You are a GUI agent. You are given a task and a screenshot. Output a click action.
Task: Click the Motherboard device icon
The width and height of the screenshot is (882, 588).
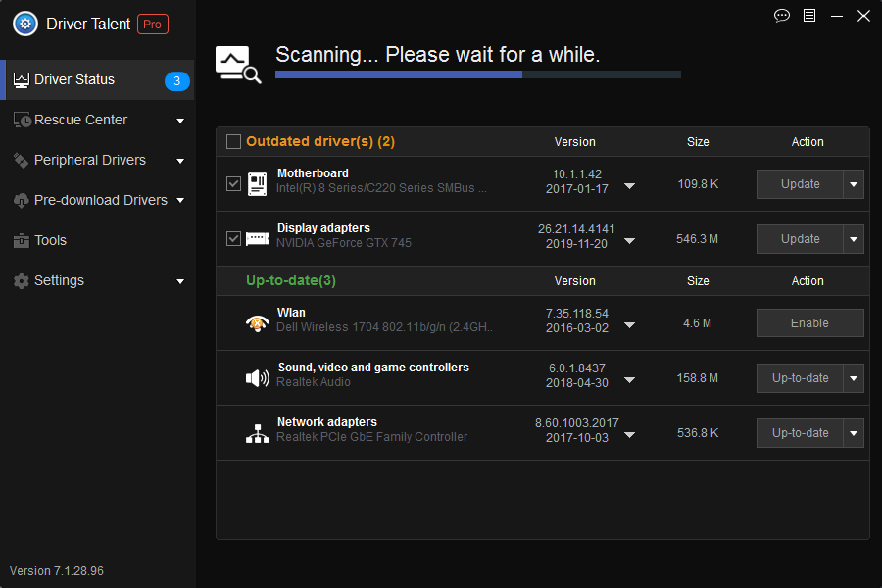[257, 183]
